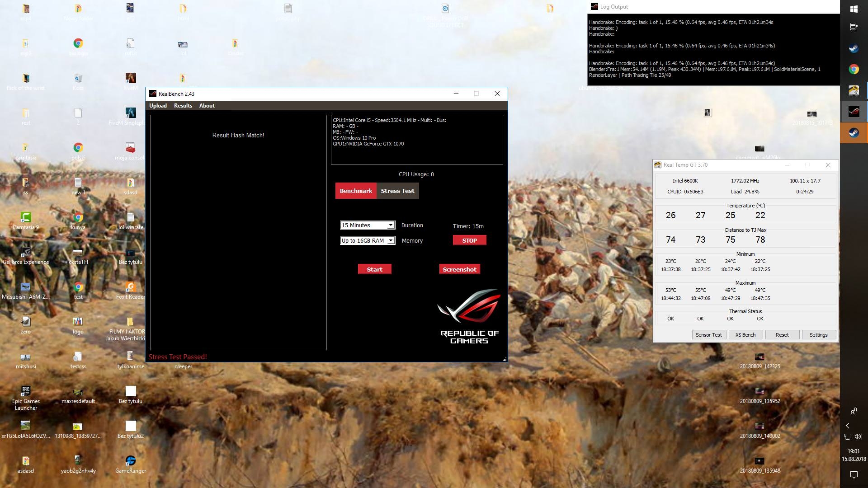Click the Sensor Test button in Real Temp

(708, 335)
